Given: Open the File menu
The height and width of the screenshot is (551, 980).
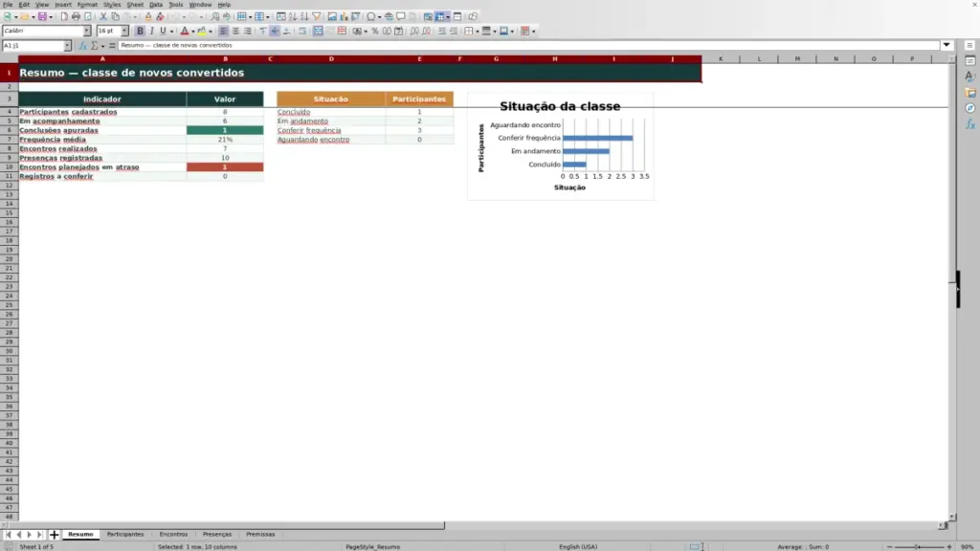Looking at the screenshot, I should click(x=8, y=5).
